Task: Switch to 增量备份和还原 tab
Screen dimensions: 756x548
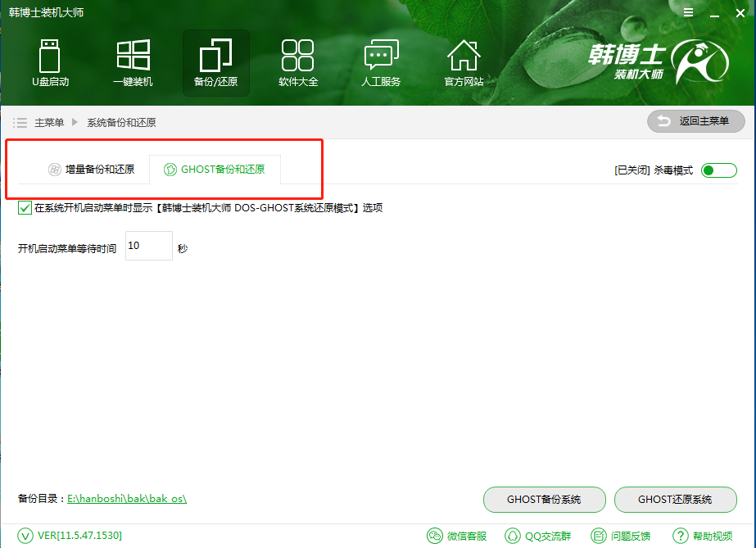Action: [x=90, y=170]
